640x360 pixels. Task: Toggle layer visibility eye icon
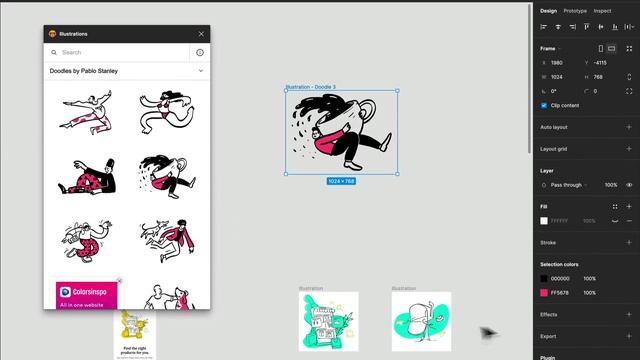click(x=629, y=185)
